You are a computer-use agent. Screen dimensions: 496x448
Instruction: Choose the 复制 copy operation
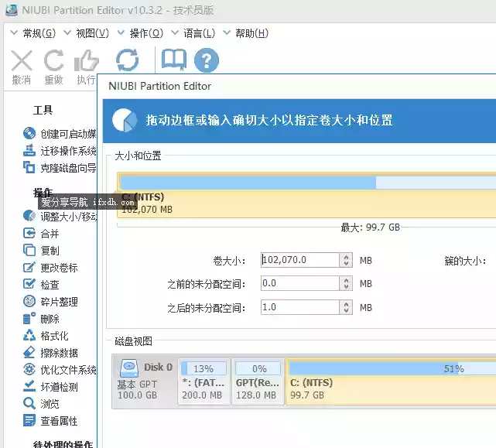41,251
